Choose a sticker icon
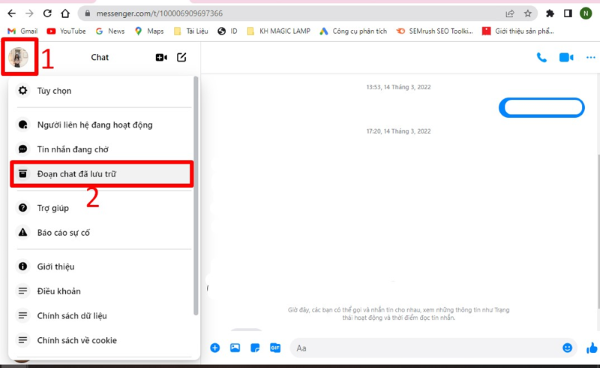 pyautogui.click(x=255, y=348)
